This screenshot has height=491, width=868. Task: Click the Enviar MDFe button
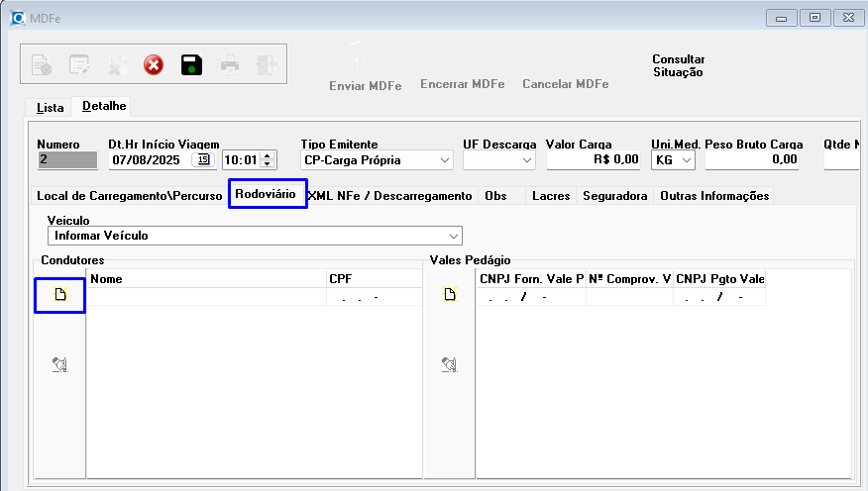(365, 84)
